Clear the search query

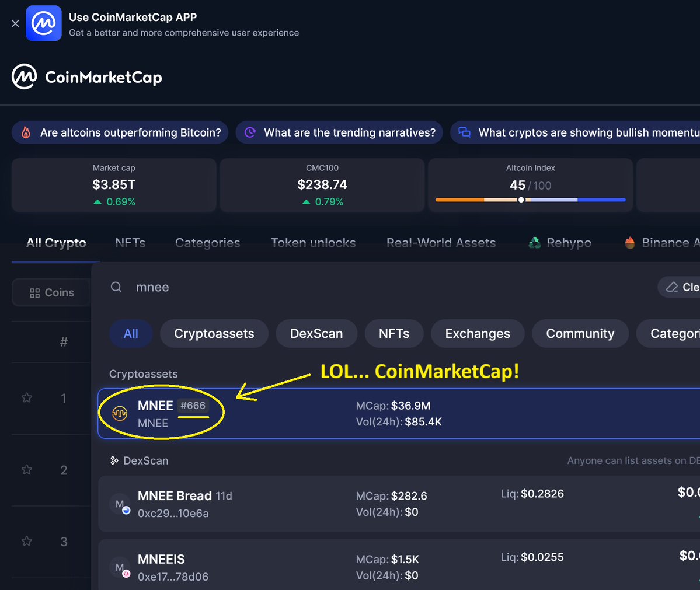coord(680,287)
